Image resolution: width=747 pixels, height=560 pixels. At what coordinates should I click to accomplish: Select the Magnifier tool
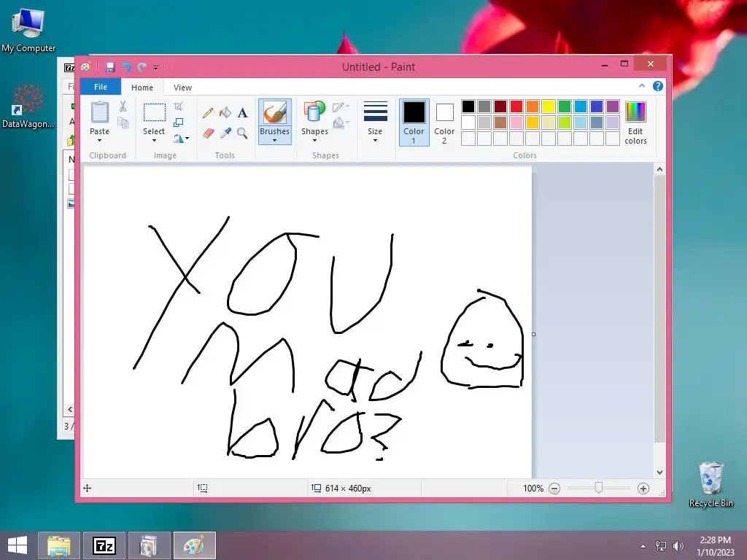point(242,133)
